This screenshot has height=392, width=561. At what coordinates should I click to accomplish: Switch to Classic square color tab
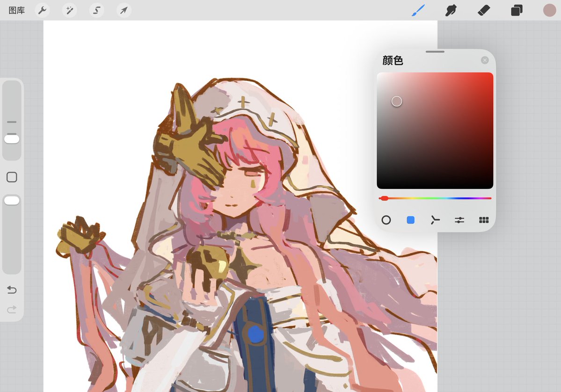tap(411, 220)
